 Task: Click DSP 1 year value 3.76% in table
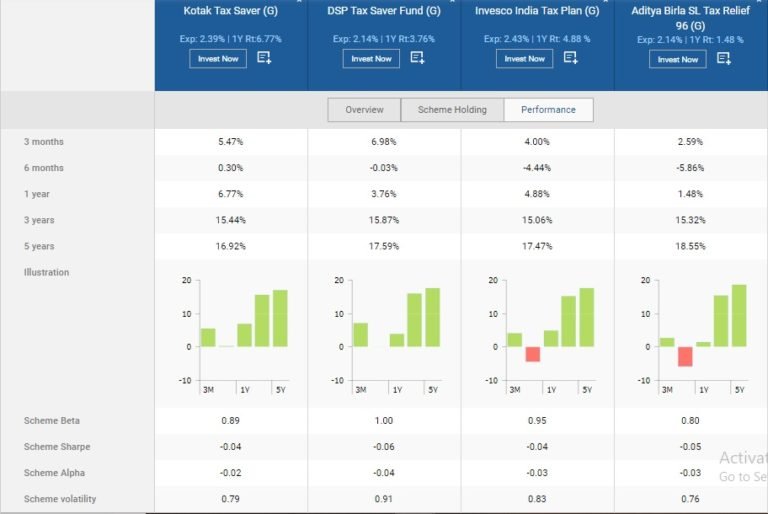(384, 194)
